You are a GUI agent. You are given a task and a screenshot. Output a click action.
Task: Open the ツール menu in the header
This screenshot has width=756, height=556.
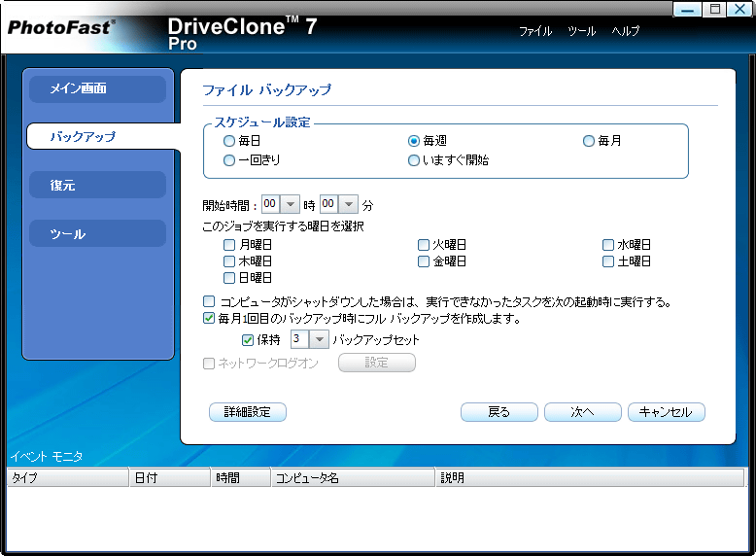581,31
